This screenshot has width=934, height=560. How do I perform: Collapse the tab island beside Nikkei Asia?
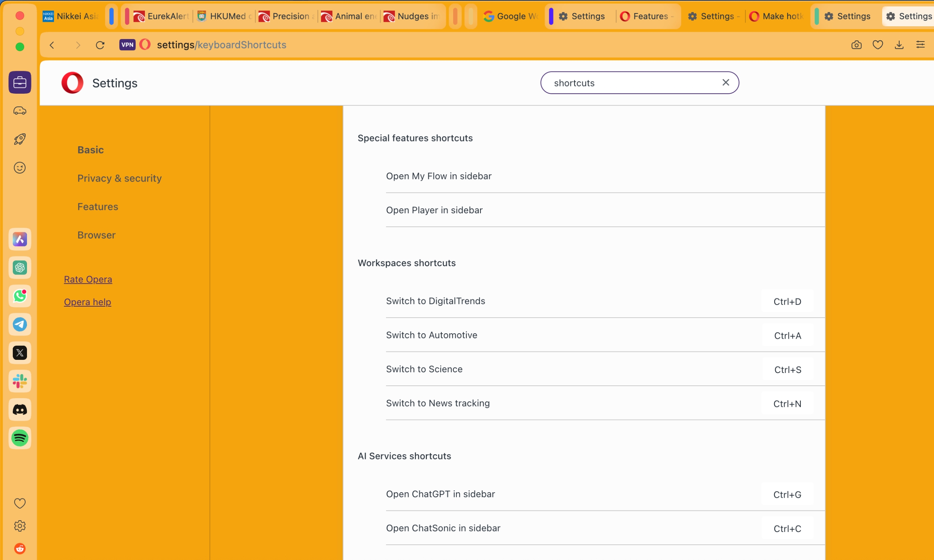click(112, 16)
